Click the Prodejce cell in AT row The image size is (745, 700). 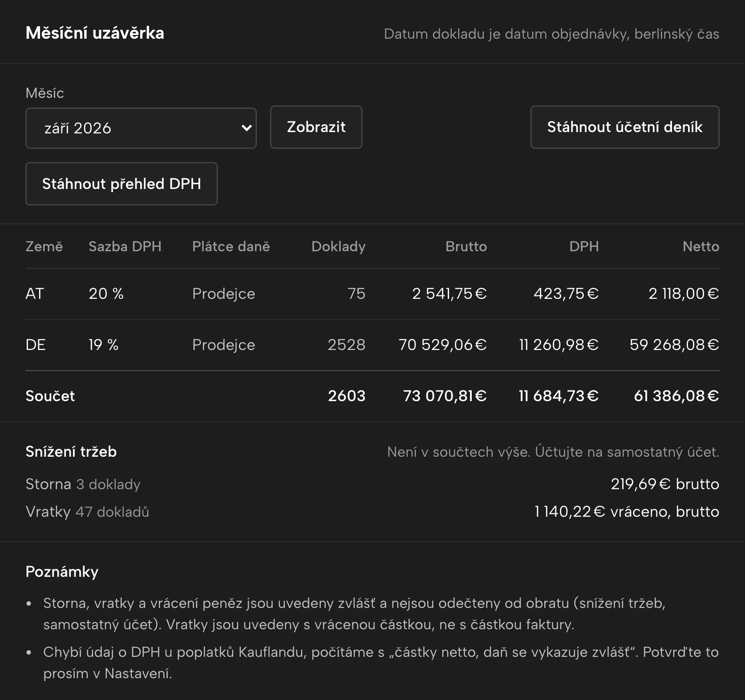[223, 294]
